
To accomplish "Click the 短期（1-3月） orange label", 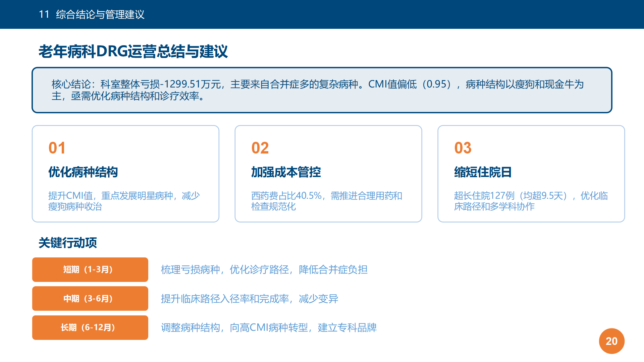I will (90, 269).
